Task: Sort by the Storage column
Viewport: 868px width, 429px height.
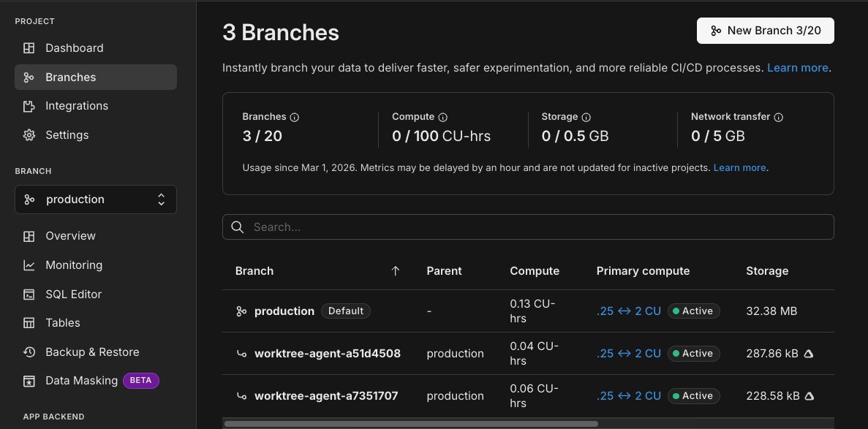Action: click(x=767, y=270)
